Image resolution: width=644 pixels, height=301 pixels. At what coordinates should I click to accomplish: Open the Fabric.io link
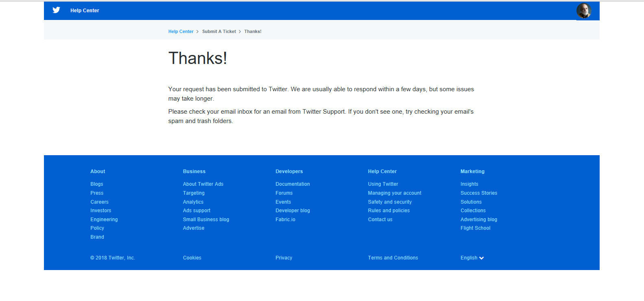285,220
